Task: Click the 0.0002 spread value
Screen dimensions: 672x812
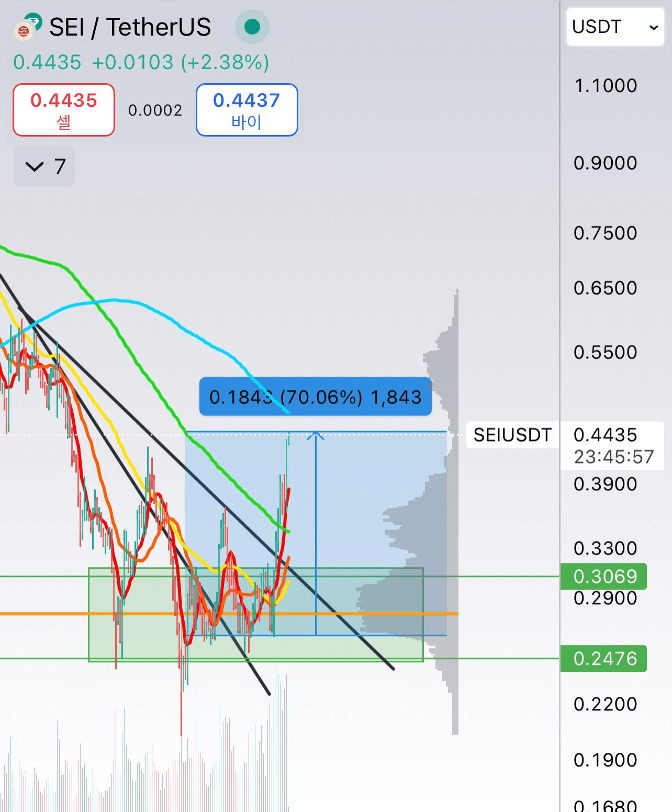Action: click(x=155, y=110)
